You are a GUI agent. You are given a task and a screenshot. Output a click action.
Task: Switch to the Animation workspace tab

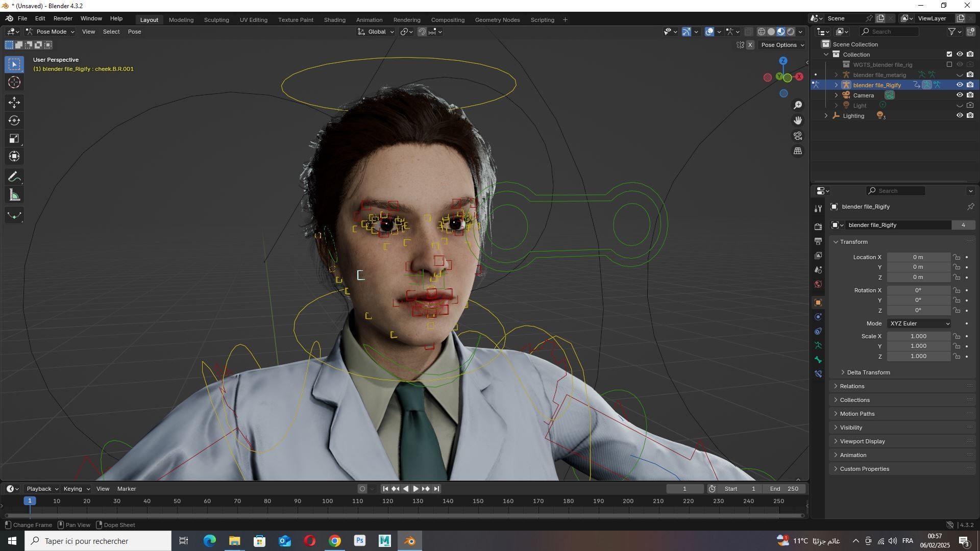(x=369, y=20)
